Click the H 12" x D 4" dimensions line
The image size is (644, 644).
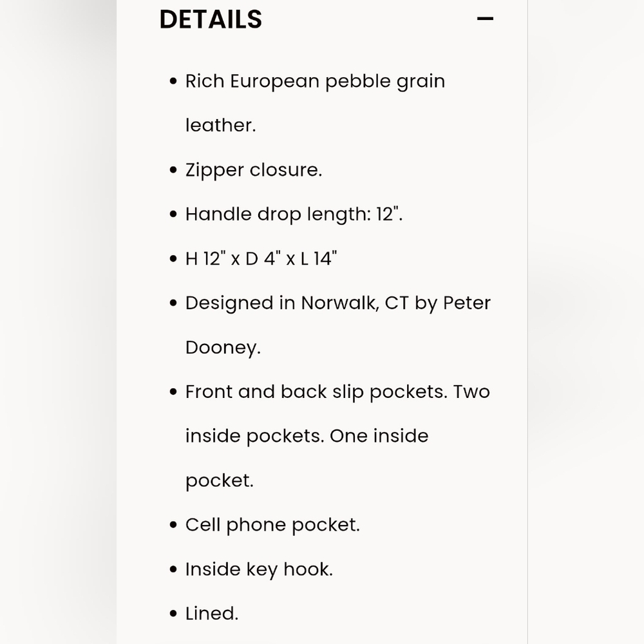coord(261,259)
